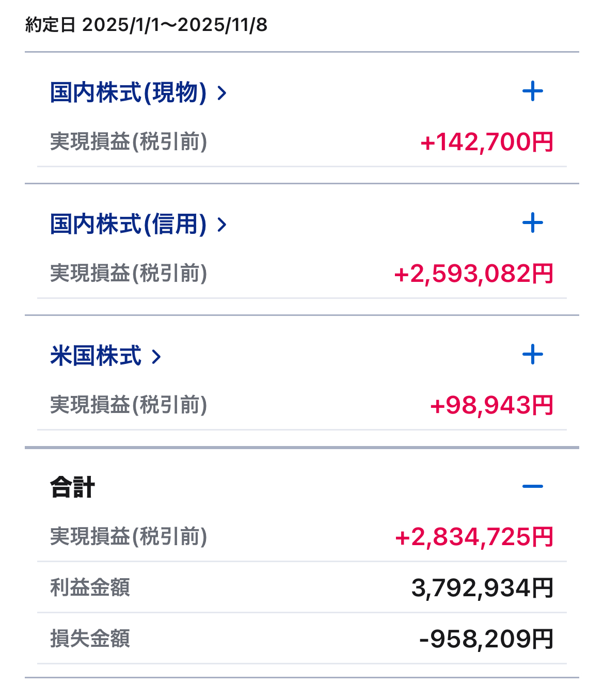
Task: Open the 国内株式(現物) detail link
Action: (128, 93)
